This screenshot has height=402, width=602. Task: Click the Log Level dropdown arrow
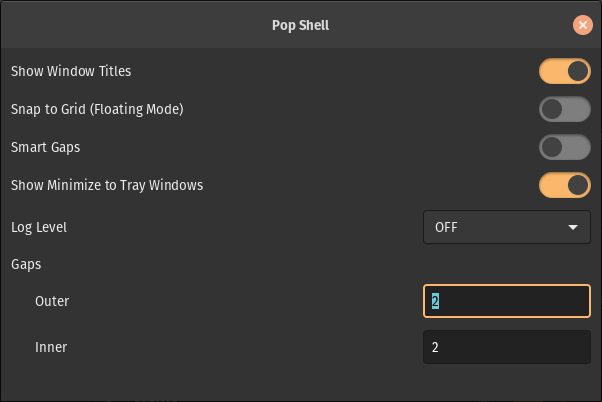[x=573, y=227]
